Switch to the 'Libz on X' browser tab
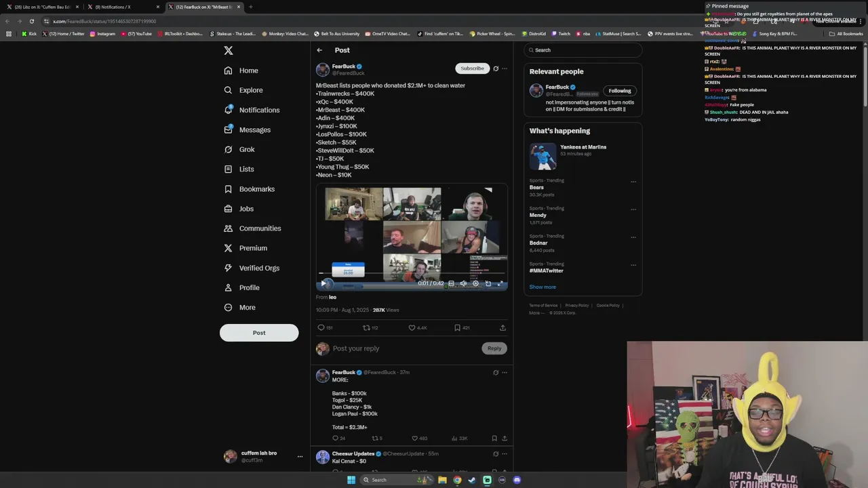The image size is (868, 488). pos(42,7)
